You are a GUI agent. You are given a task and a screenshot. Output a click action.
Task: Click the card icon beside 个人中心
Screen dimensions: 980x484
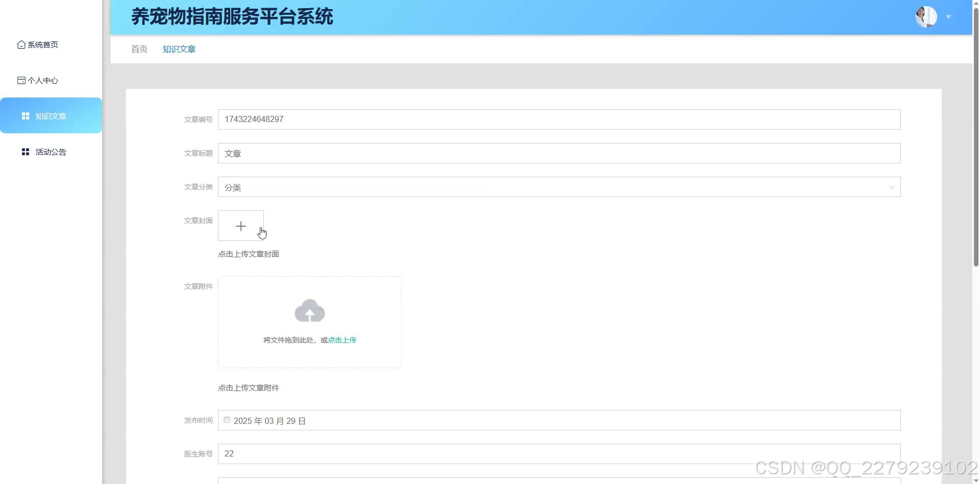tap(21, 81)
